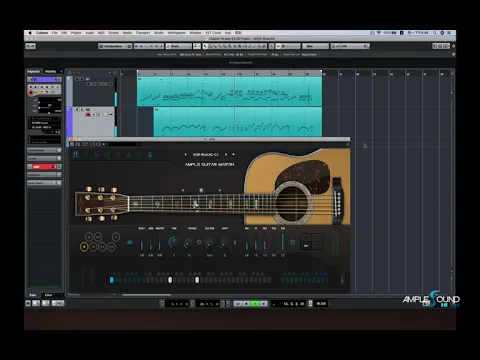Switch to the Inspector tab

click(33, 71)
